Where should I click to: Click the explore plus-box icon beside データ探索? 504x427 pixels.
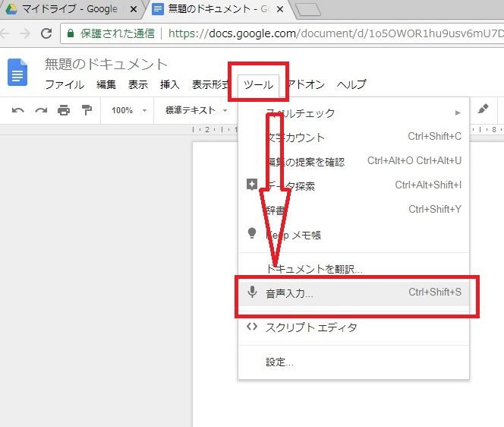tap(252, 185)
